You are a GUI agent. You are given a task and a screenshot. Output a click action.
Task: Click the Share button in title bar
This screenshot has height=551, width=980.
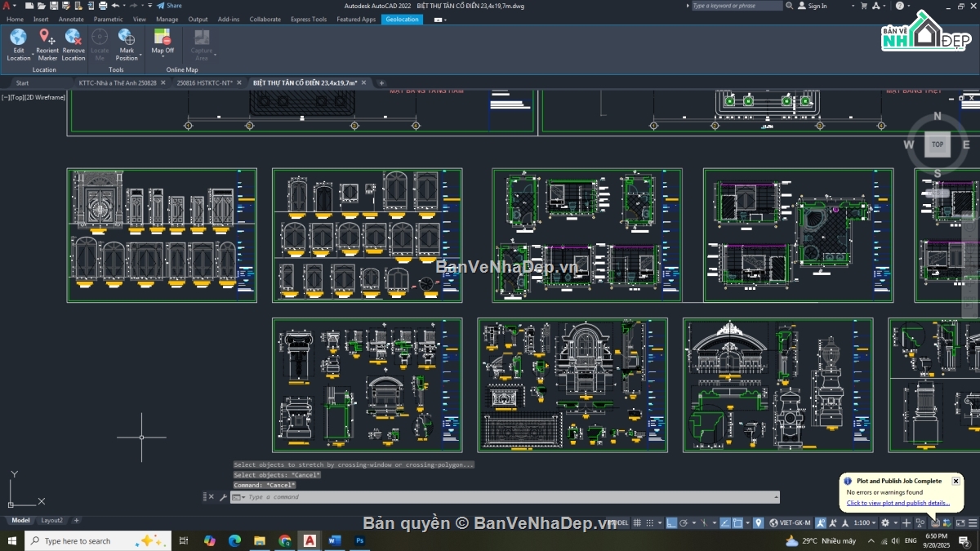170,6
